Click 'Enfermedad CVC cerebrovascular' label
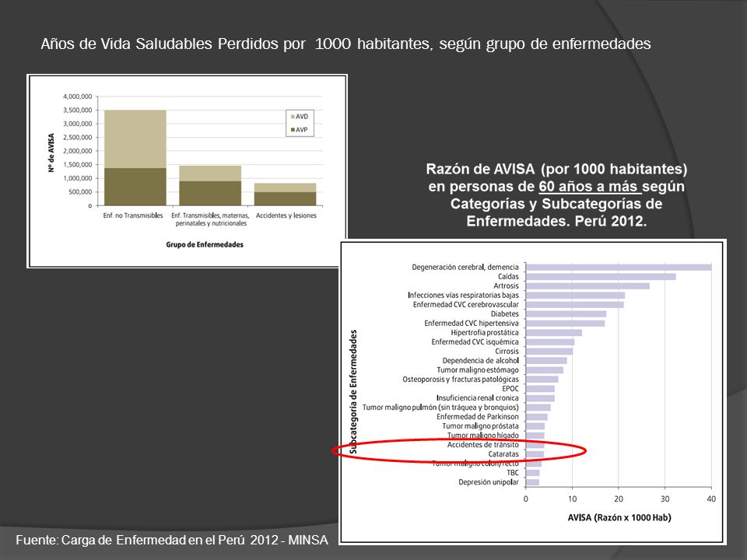747x560 pixels. (466, 304)
